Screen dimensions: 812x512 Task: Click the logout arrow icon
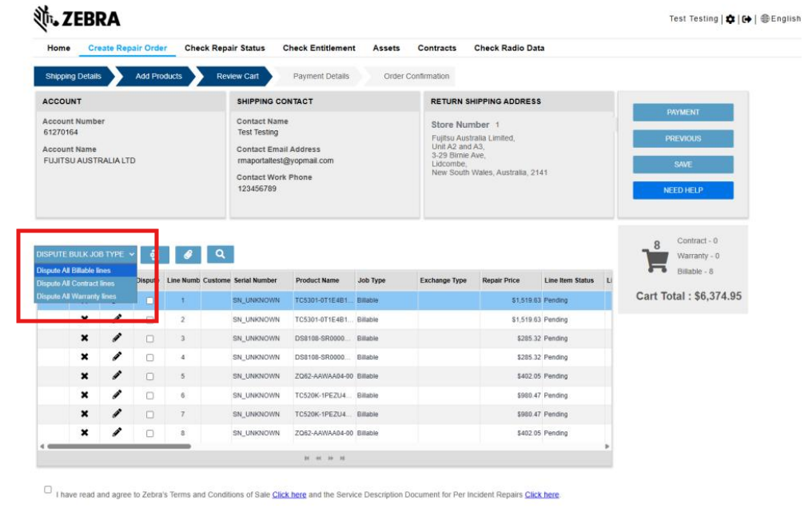pyautogui.click(x=746, y=19)
